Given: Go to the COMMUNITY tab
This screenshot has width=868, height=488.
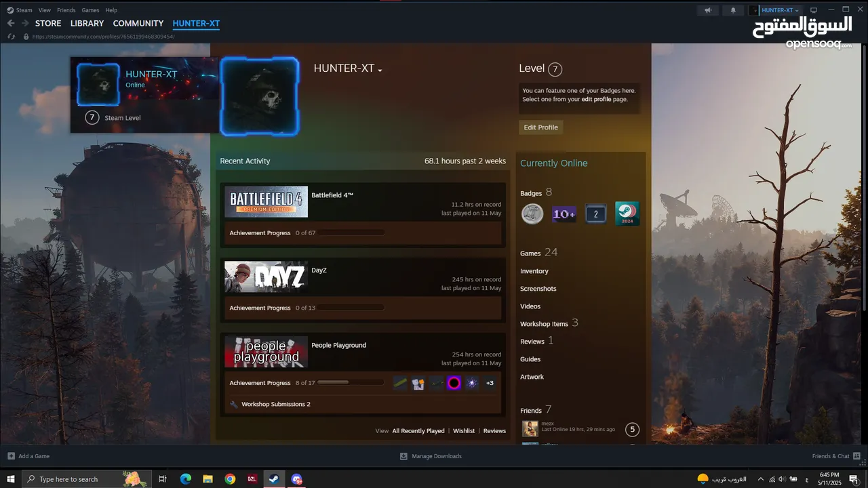Looking at the screenshot, I should pyautogui.click(x=138, y=23).
